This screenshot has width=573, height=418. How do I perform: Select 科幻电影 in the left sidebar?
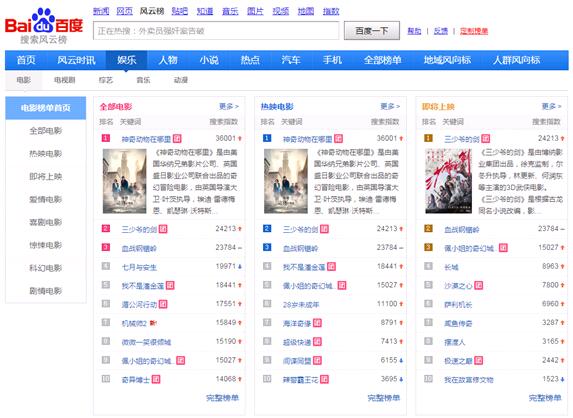46,268
